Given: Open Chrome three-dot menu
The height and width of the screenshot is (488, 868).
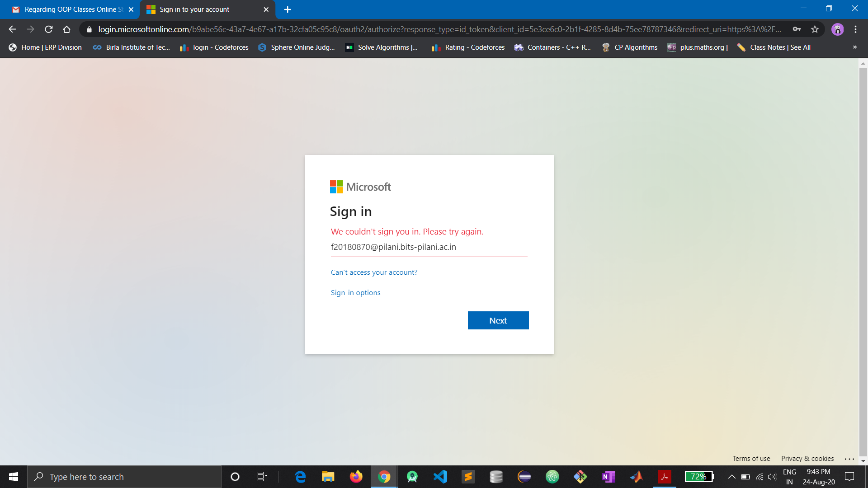Looking at the screenshot, I should (855, 29).
